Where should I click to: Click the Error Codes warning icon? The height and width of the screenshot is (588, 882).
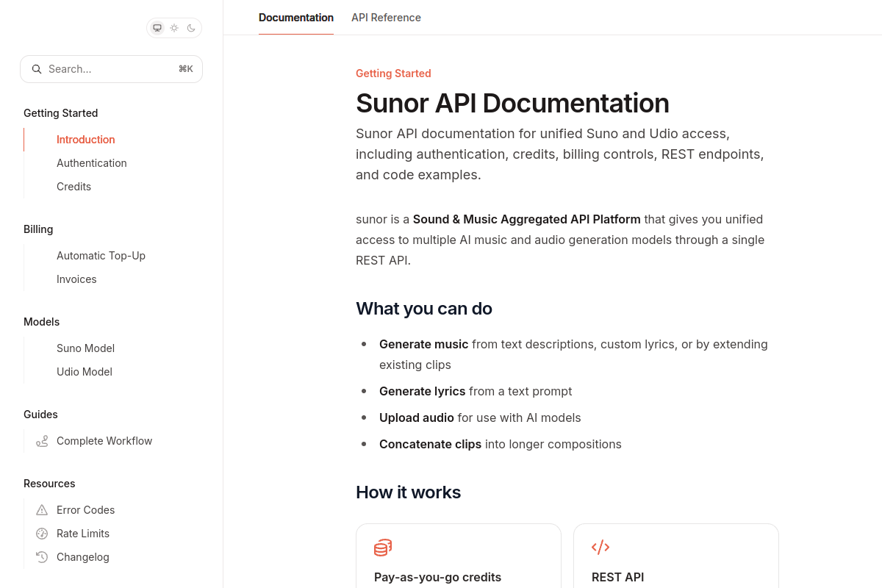pos(42,510)
